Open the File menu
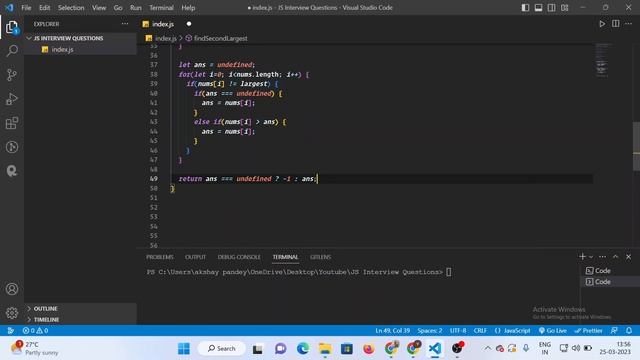Viewport: 640px width, 360px height. 26,8
